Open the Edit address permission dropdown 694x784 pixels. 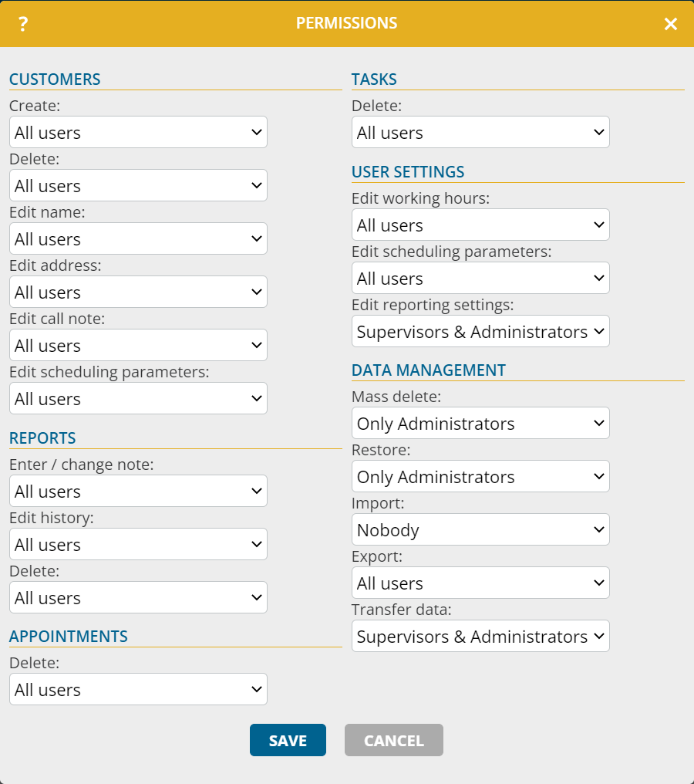pos(137,292)
